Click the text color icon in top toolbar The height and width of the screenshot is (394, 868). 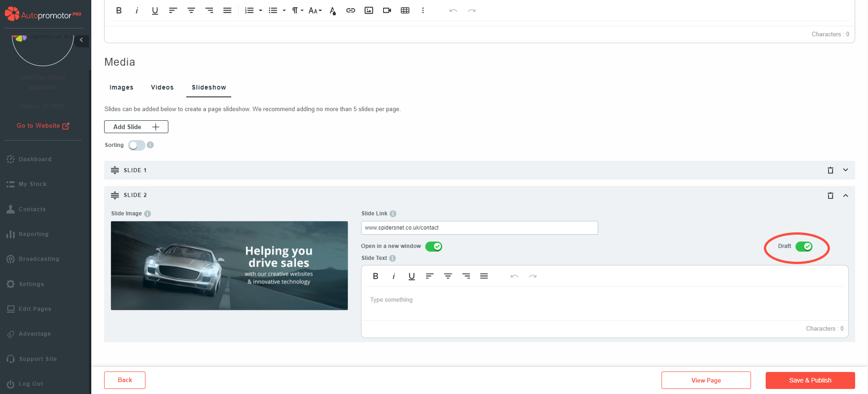click(x=333, y=11)
